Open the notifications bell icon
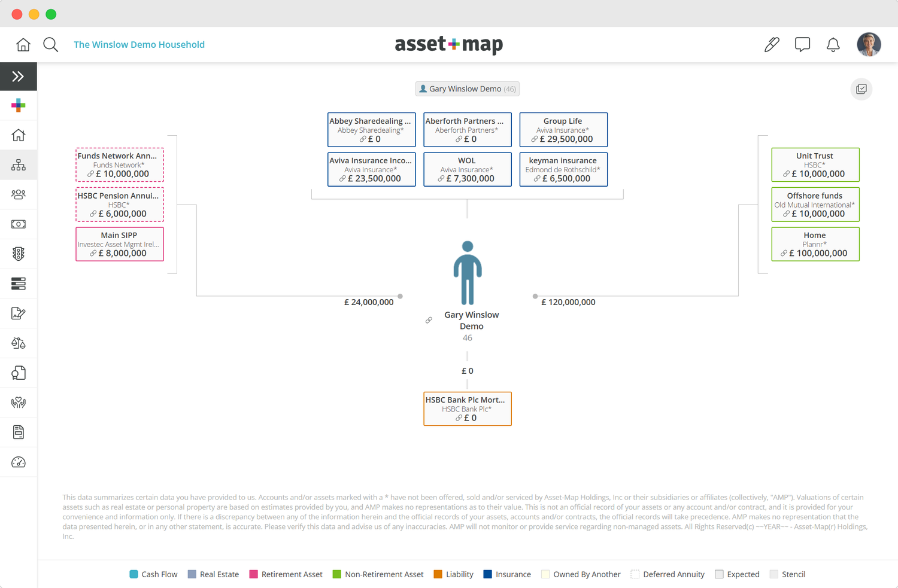 (x=833, y=44)
